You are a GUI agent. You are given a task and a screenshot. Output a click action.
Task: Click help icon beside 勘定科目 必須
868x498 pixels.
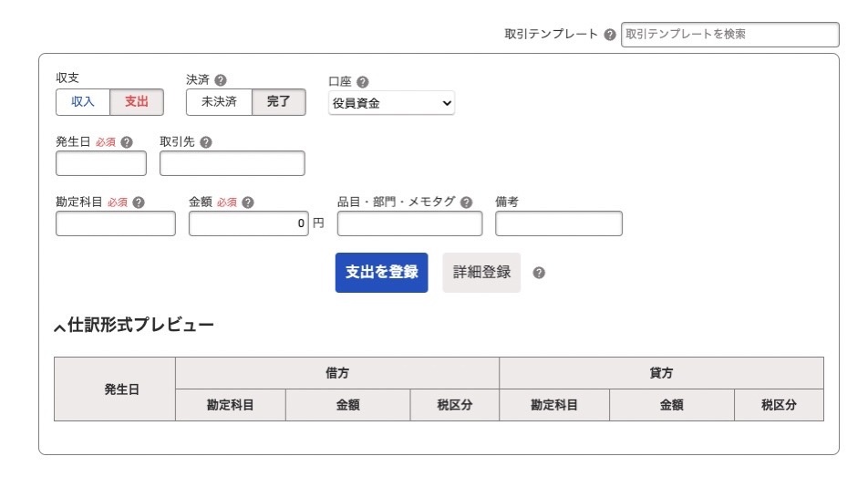pos(139,202)
